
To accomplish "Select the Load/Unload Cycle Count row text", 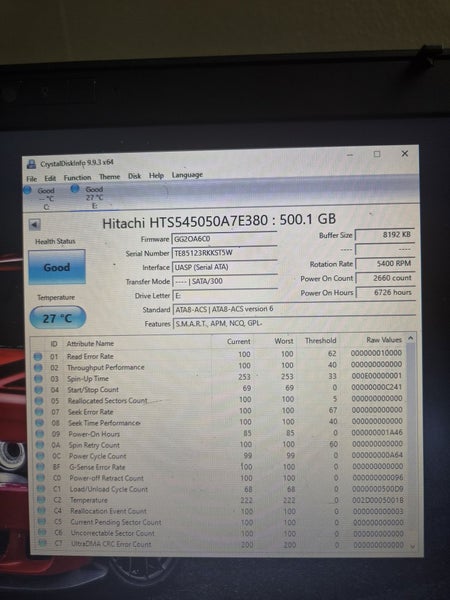I will (x=109, y=489).
